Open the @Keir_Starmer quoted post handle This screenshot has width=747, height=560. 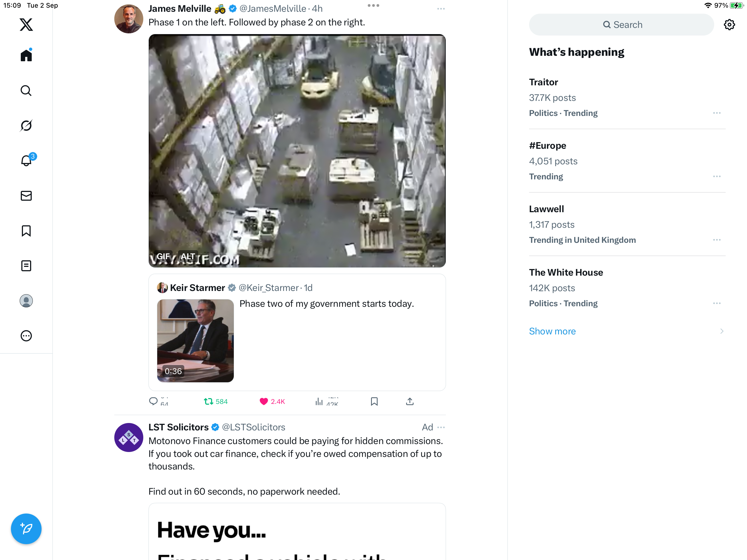[x=269, y=288]
